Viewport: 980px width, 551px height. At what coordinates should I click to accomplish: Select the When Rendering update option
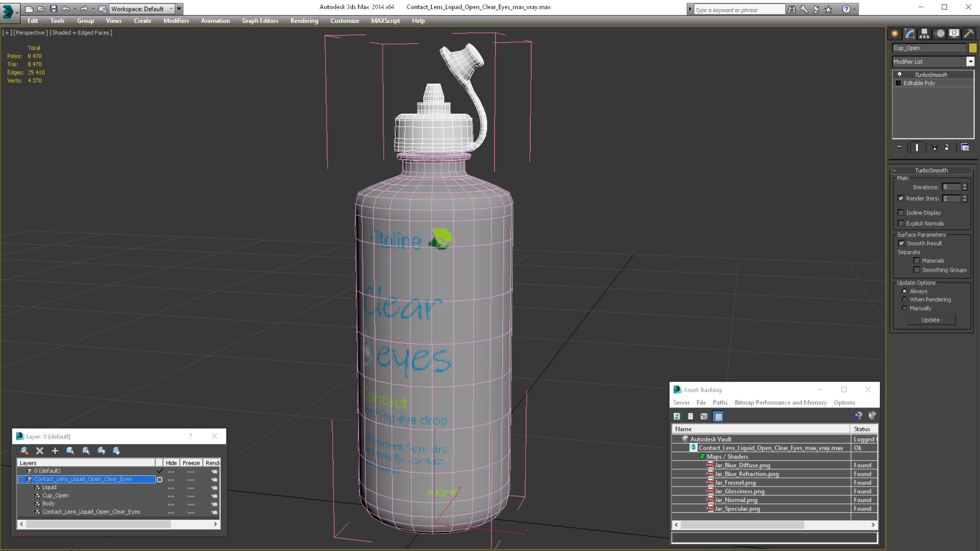(904, 299)
